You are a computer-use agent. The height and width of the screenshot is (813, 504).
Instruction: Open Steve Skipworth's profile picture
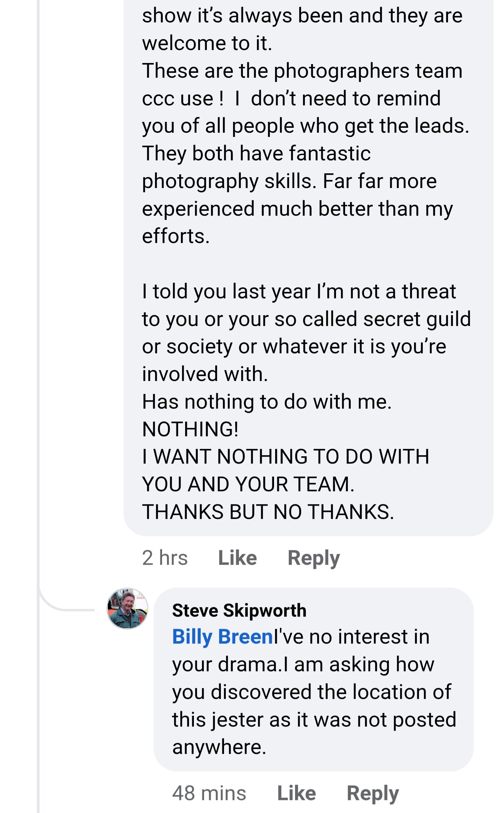pyautogui.click(x=127, y=609)
